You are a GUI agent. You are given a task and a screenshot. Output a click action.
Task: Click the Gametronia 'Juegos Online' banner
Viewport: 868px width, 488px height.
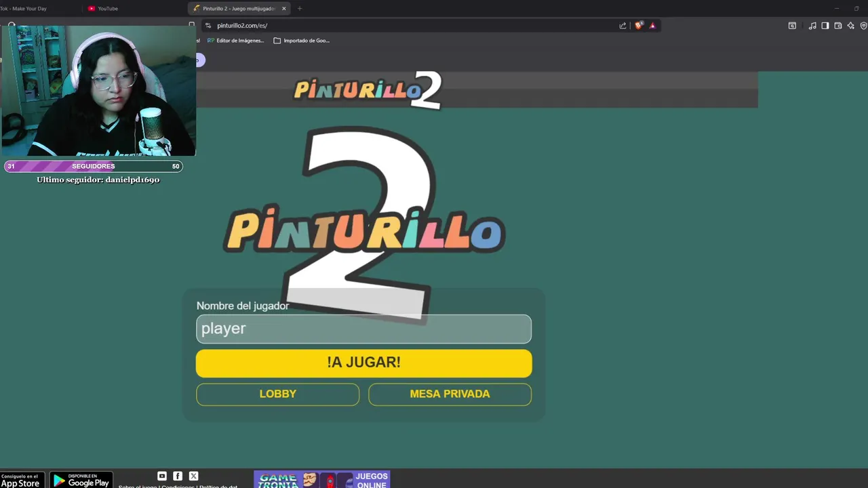pyautogui.click(x=321, y=480)
